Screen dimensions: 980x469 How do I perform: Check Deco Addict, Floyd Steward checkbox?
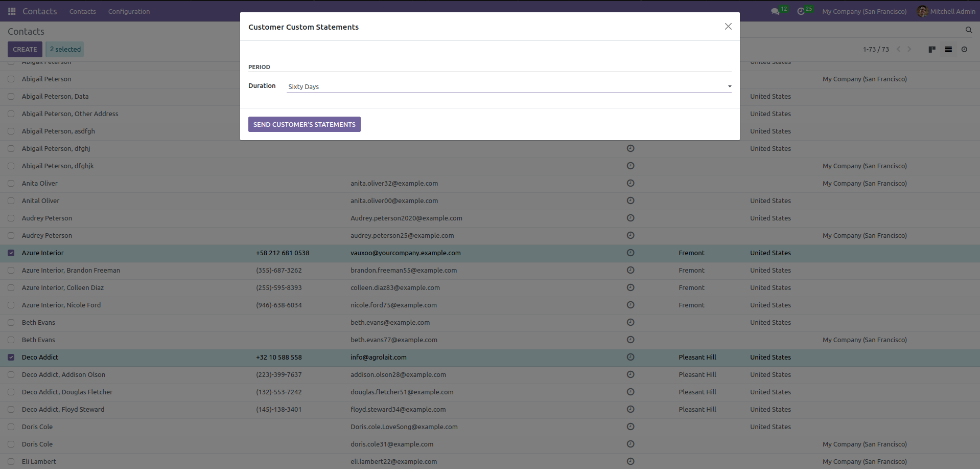[11, 409]
